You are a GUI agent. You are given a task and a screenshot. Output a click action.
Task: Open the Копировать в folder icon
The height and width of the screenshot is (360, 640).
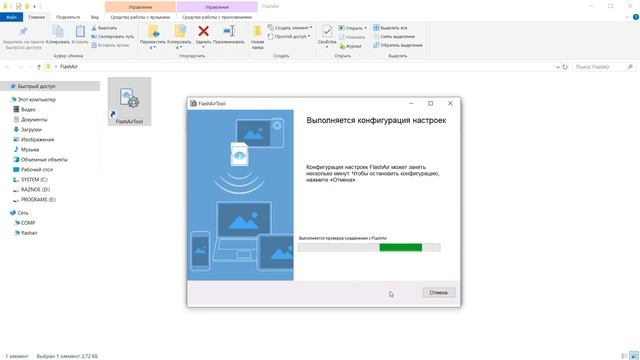tap(180, 32)
